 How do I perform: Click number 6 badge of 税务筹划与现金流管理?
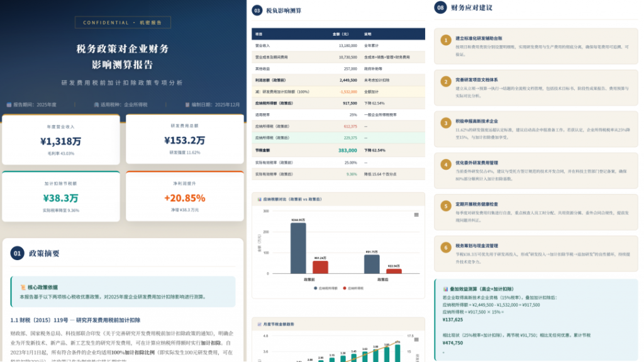446,248
